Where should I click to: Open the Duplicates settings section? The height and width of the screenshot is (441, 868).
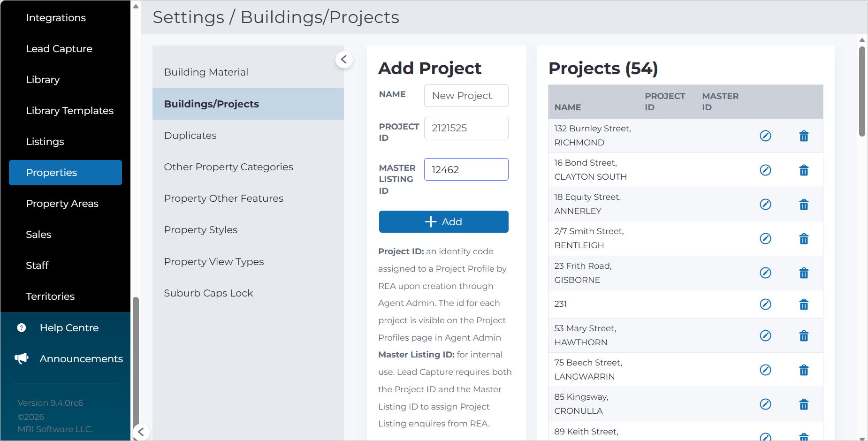point(190,135)
